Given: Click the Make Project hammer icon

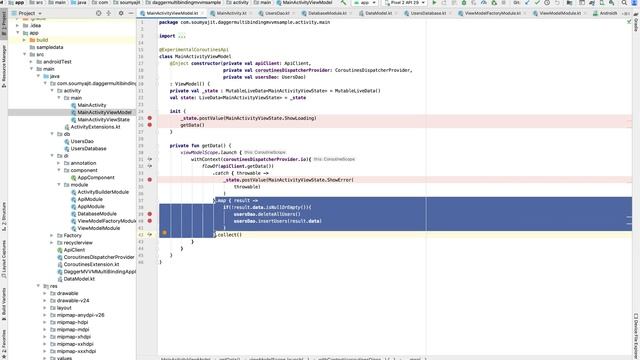Looking at the screenshot, I should tap(343, 2).
